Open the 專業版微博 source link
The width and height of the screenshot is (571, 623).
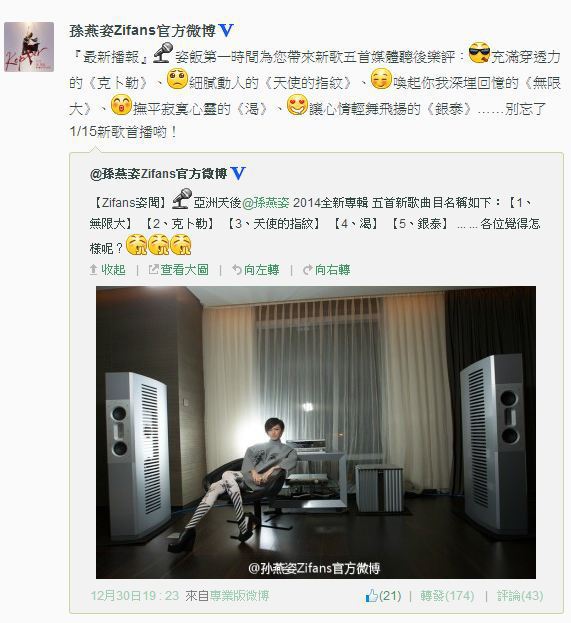239,596
